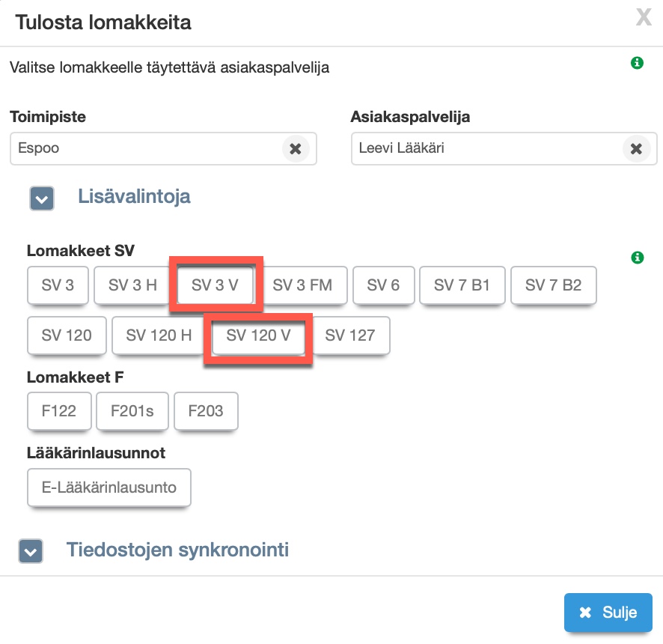The width and height of the screenshot is (663, 644).
Task: Click the green info icon beside the instruction text
Action: coord(637,64)
